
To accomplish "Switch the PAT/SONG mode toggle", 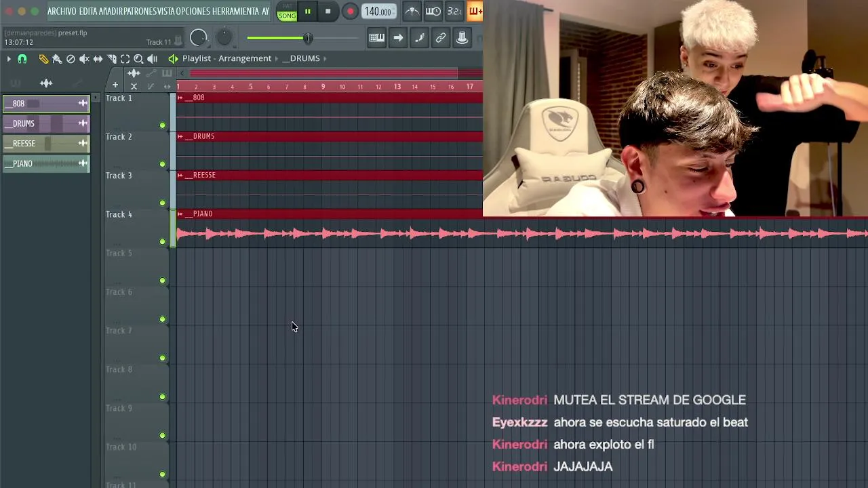I will tap(287, 12).
